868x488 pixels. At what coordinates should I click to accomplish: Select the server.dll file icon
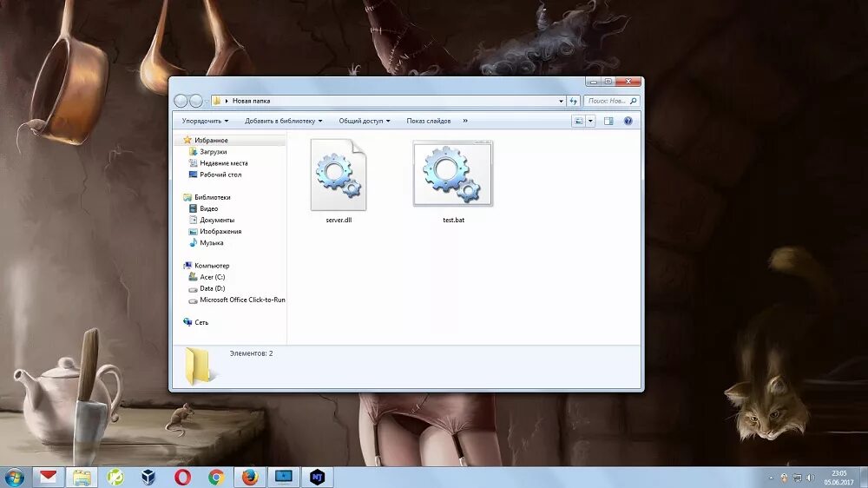pyautogui.click(x=339, y=175)
